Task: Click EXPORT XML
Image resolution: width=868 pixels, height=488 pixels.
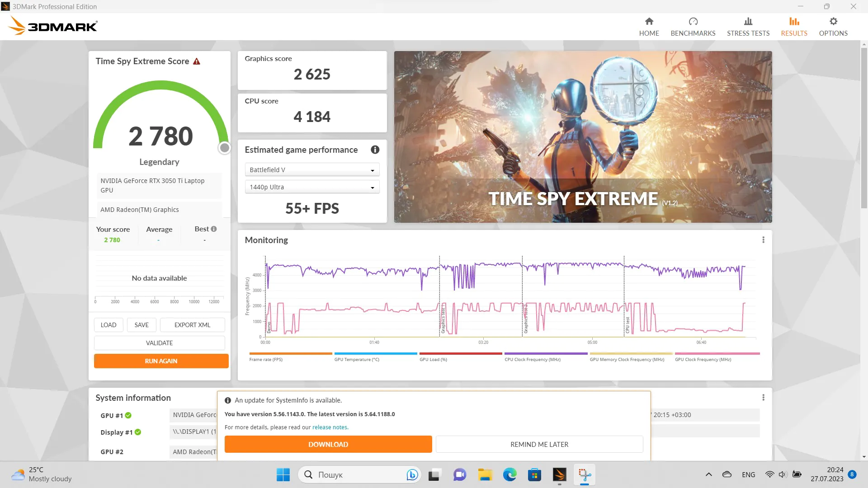Action: [x=192, y=325]
